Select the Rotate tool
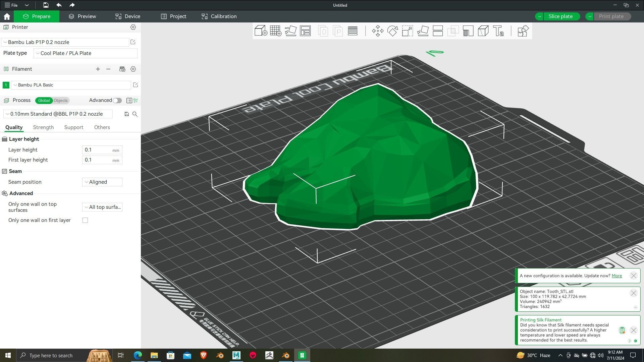The width and height of the screenshot is (644, 362). tap(392, 31)
